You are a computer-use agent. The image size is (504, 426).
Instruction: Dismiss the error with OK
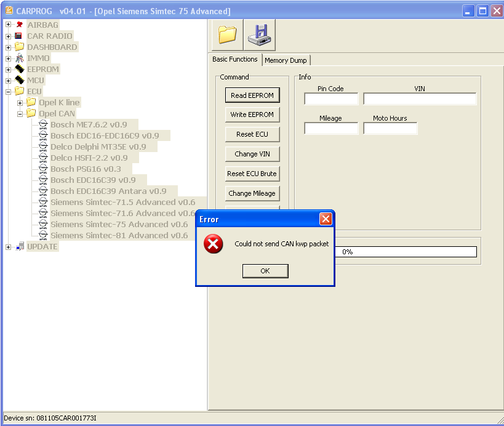pos(265,271)
